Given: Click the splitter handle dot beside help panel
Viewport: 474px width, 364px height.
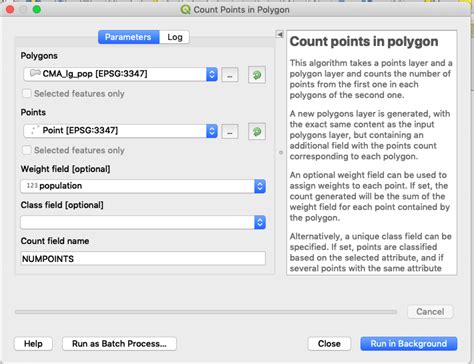Looking at the screenshot, I should pos(281,153).
